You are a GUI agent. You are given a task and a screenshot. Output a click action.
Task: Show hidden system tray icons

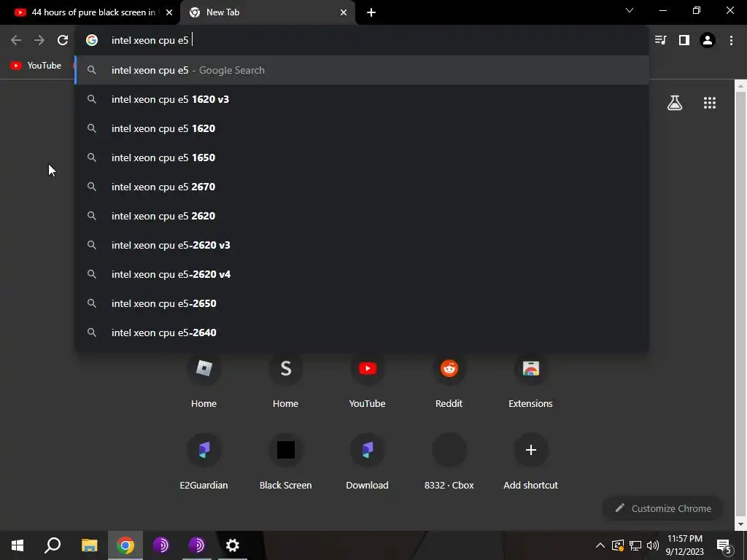click(600, 545)
